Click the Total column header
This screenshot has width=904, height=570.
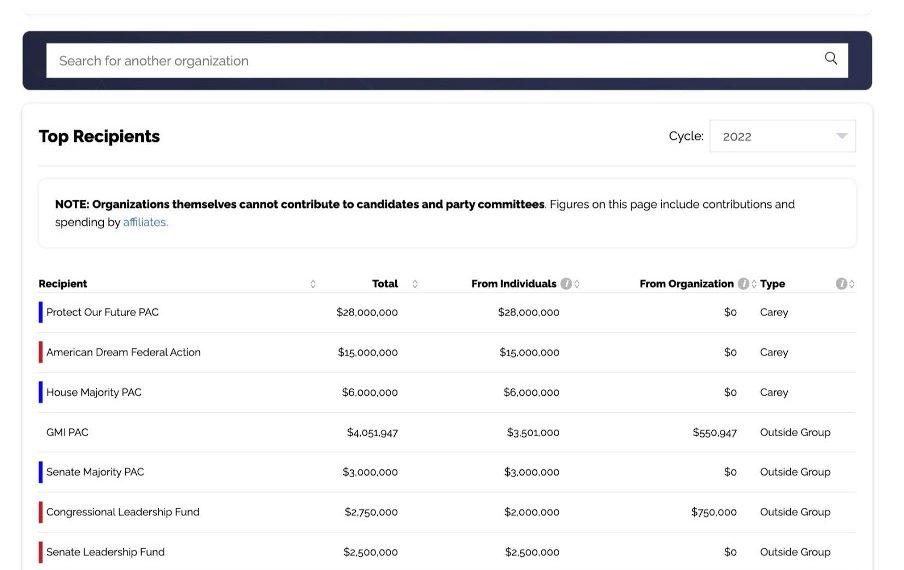pyautogui.click(x=385, y=284)
